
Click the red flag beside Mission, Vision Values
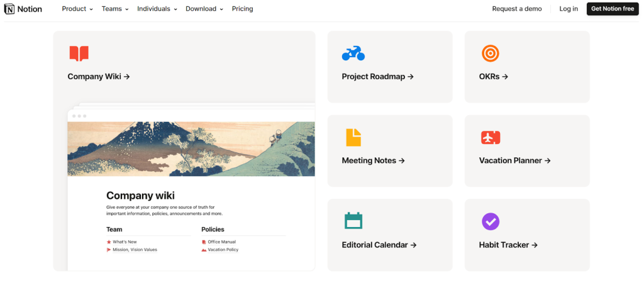109,250
